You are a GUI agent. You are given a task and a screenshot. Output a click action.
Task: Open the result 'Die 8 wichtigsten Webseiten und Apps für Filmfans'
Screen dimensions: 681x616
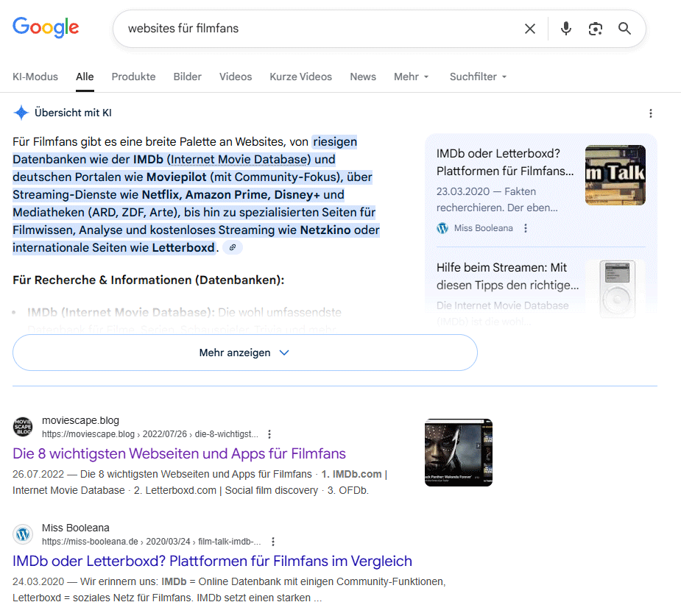click(x=179, y=453)
